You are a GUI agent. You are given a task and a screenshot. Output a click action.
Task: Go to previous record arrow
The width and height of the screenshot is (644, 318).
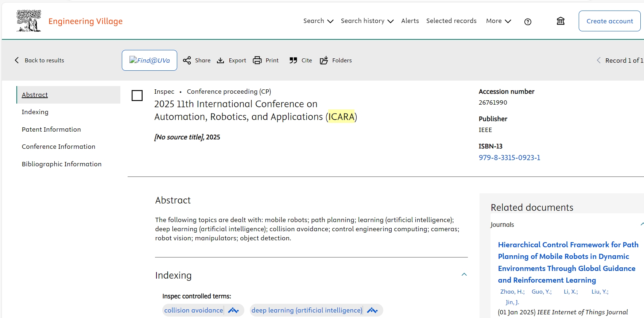tap(598, 60)
